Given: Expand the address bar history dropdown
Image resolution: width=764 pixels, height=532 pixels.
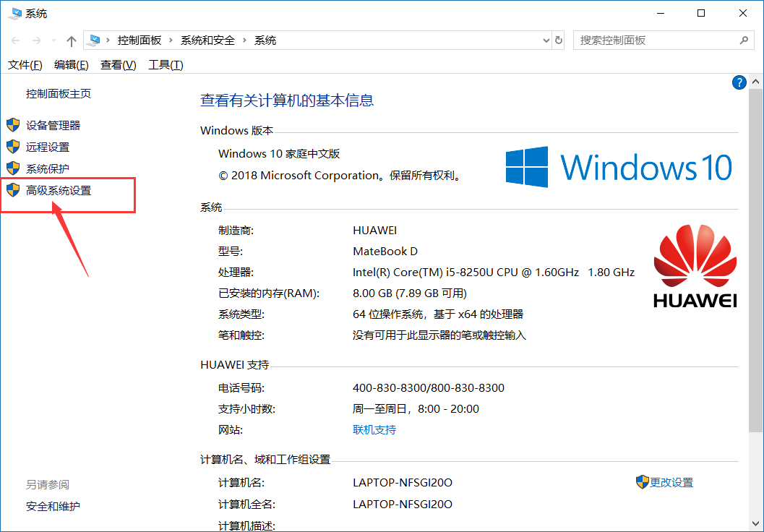Looking at the screenshot, I should 546,40.
